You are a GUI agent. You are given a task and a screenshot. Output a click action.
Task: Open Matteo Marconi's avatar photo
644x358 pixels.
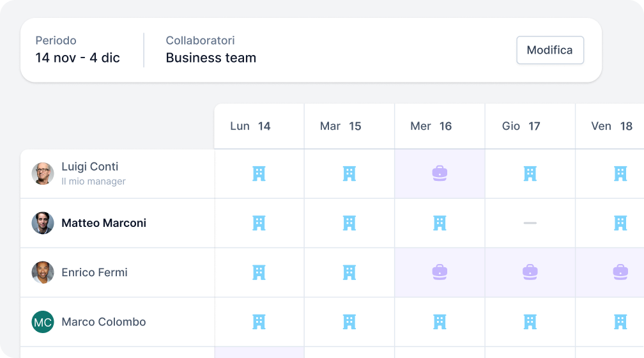(43, 223)
